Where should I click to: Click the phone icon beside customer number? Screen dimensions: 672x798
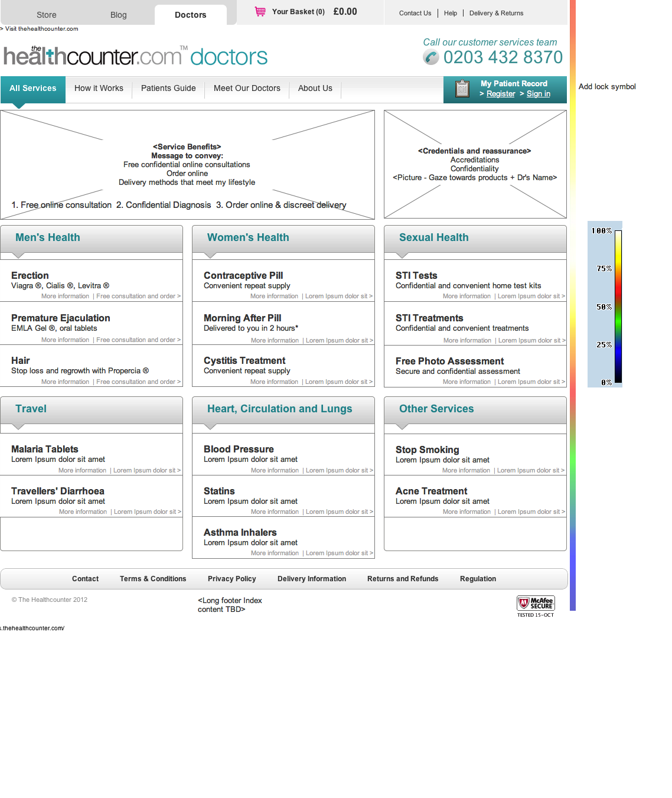431,57
